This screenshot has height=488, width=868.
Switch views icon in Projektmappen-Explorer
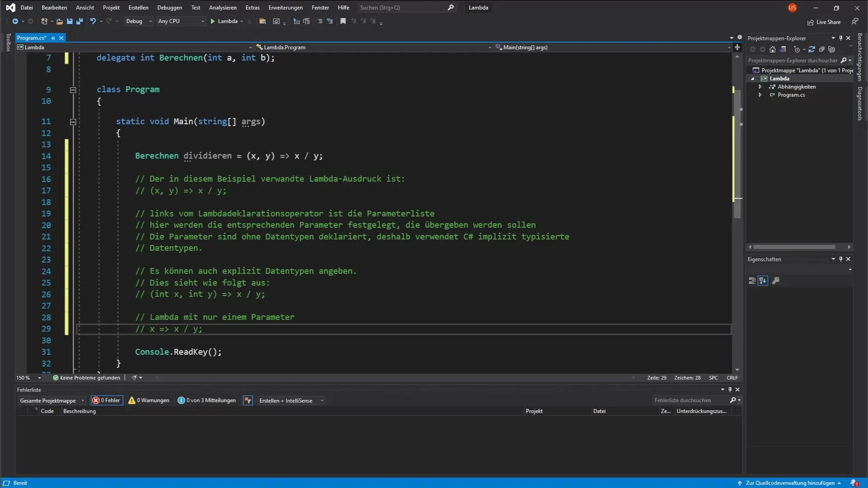(783, 50)
